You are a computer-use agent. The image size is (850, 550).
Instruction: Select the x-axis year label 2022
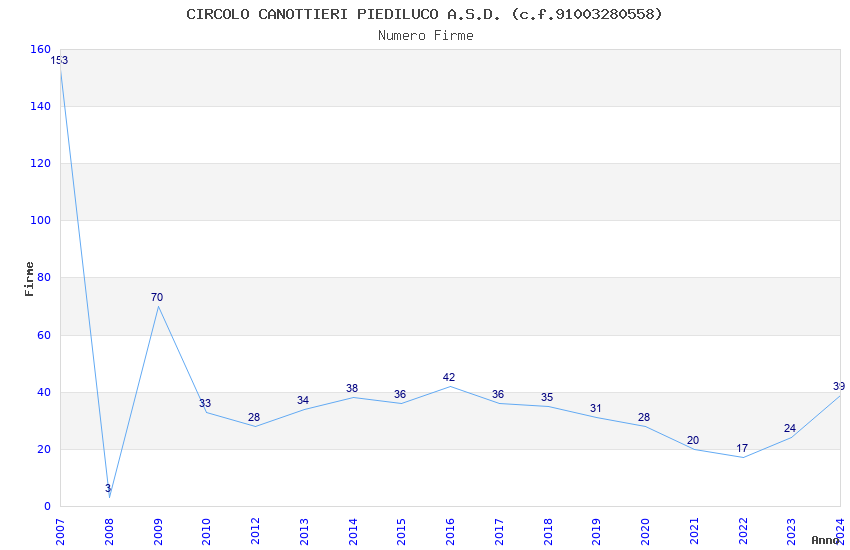(x=743, y=532)
